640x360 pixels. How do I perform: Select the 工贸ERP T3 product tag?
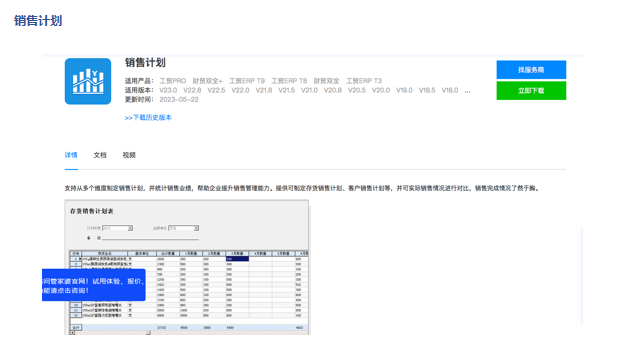[364, 81]
